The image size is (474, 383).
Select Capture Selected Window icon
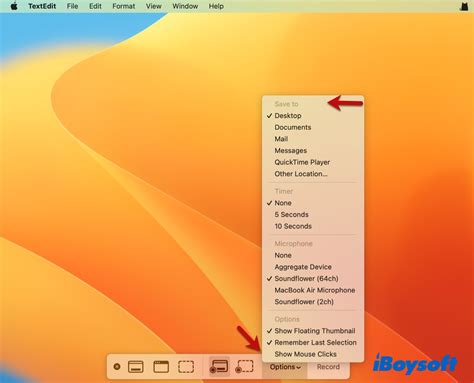pos(161,367)
